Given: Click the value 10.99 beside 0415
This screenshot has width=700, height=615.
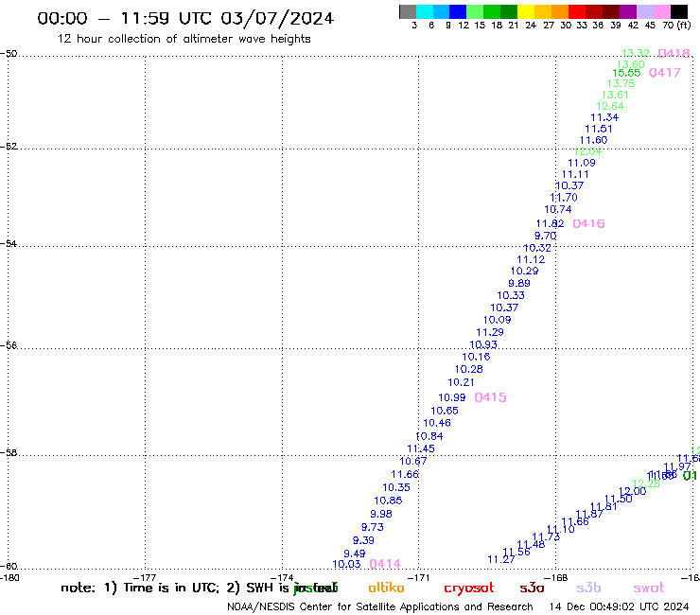Looking at the screenshot, I should (x=452, y=397).
